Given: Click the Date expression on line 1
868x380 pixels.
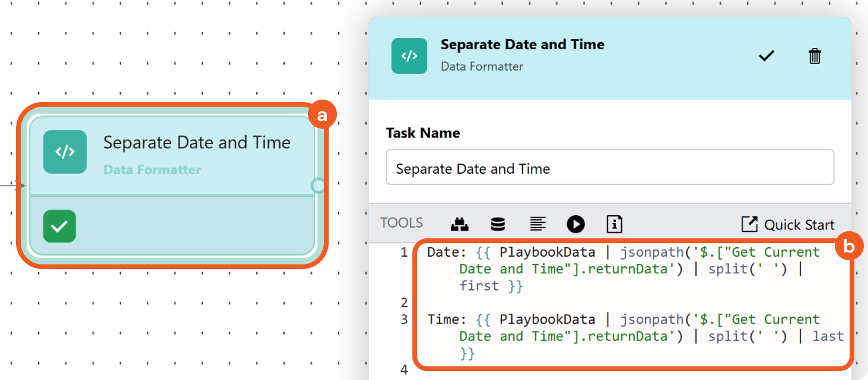Looking at the screenshot, I should click(x=623, y=253).
